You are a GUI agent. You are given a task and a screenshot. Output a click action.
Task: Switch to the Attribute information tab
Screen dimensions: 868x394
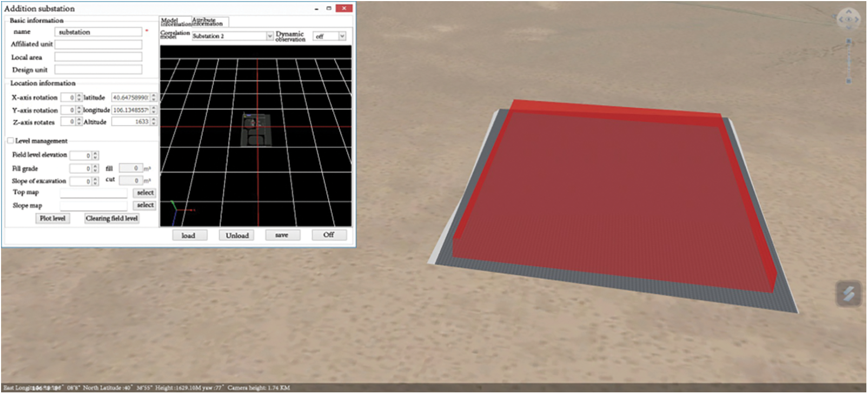point(209,22)
